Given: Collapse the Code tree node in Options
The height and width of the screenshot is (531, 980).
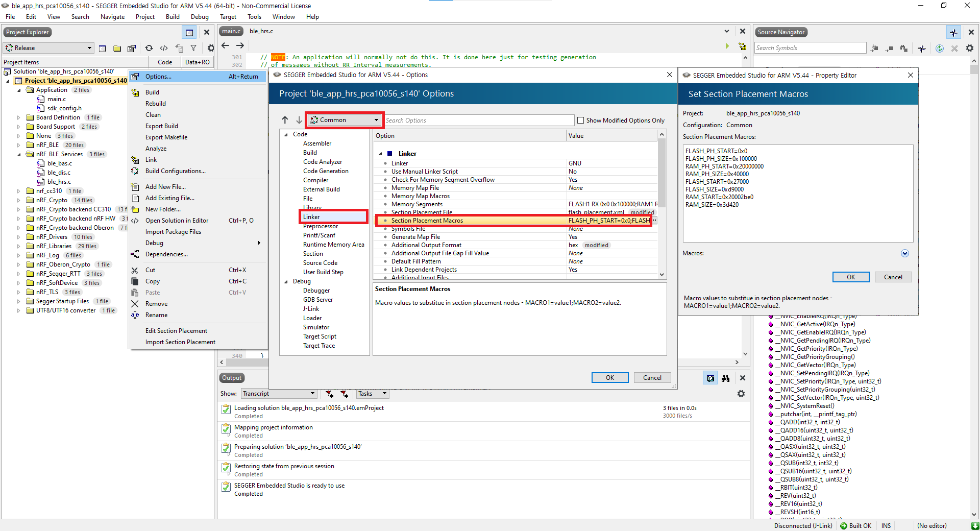Looking at the screenshot, I should coord(286,135).
